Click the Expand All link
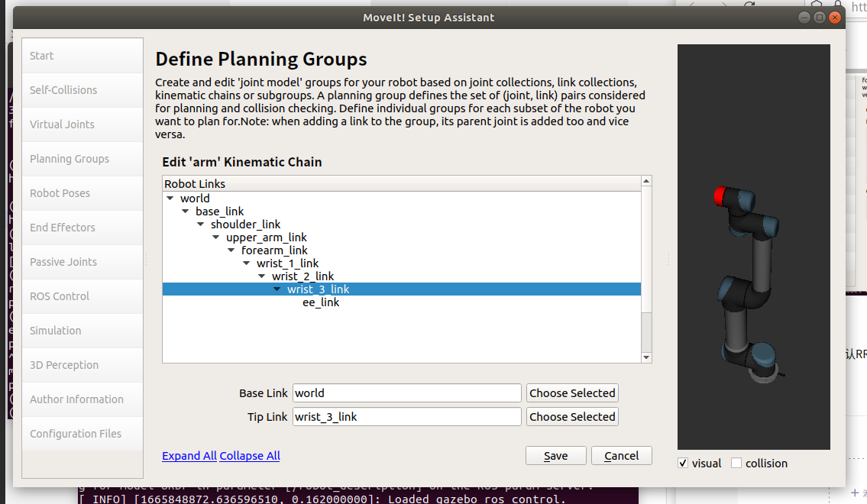 point(189,456)
